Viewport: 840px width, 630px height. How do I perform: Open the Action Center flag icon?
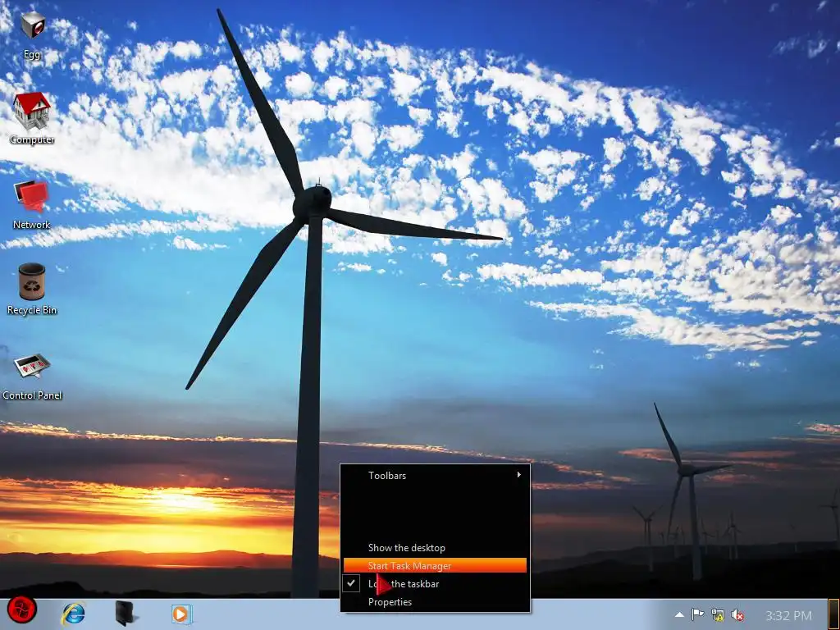(x=697, y=615)
